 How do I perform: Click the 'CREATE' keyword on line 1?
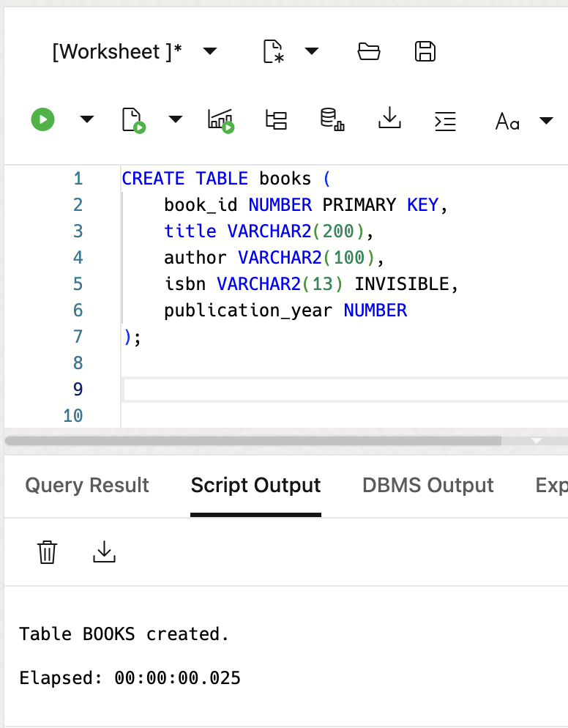153,179
